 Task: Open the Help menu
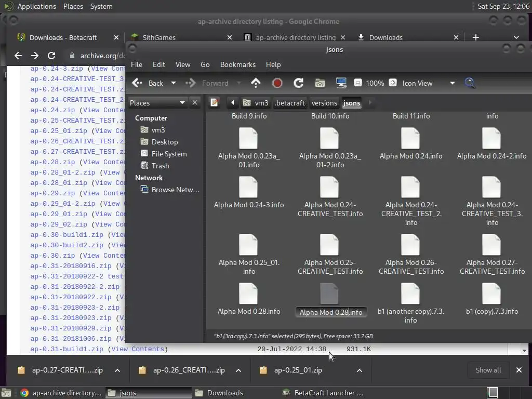point(273,64)
